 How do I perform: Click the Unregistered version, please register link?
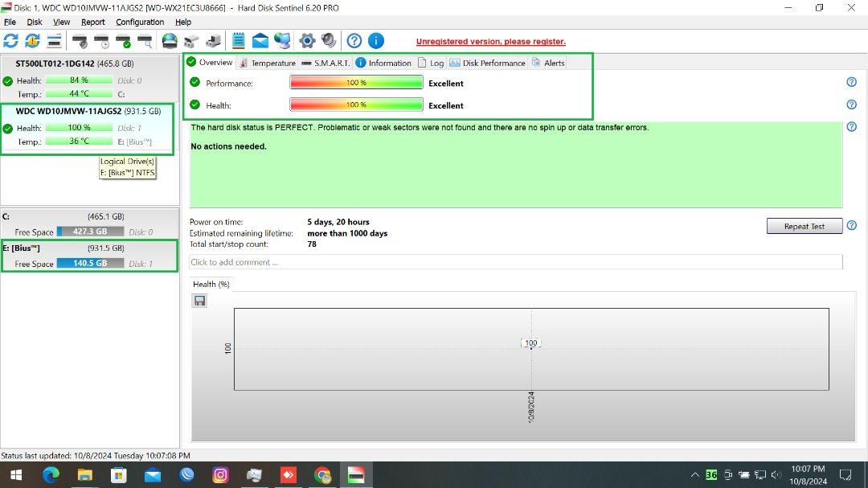tap(491, 42)
